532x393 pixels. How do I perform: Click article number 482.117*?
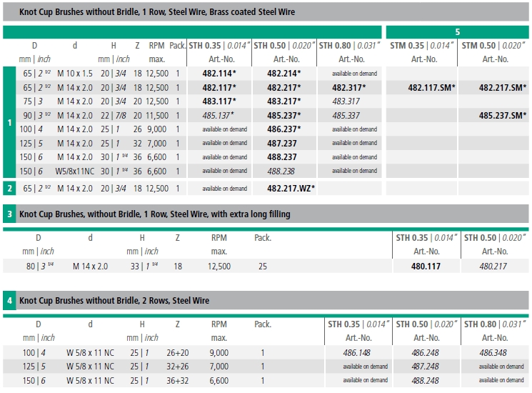click(219, 88)
